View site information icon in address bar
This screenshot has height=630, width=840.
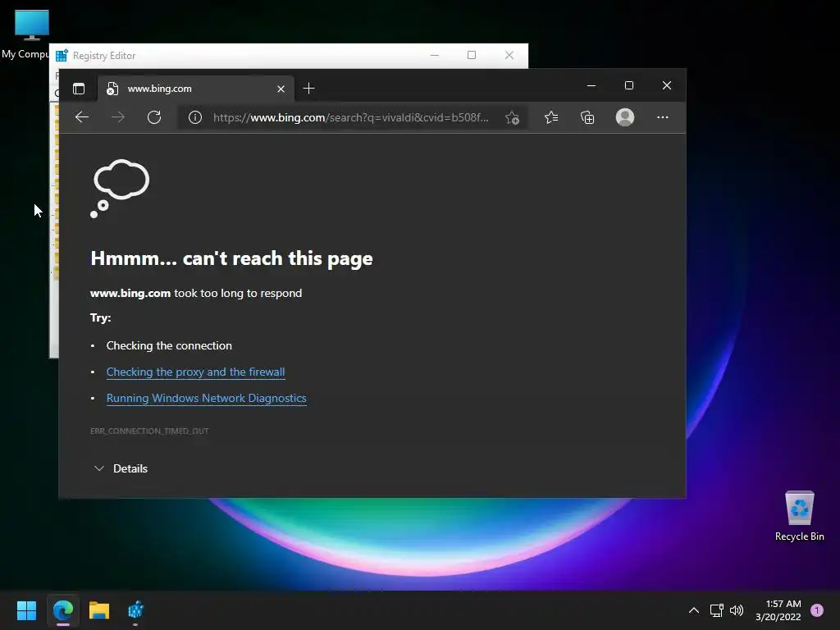[195, 117]
